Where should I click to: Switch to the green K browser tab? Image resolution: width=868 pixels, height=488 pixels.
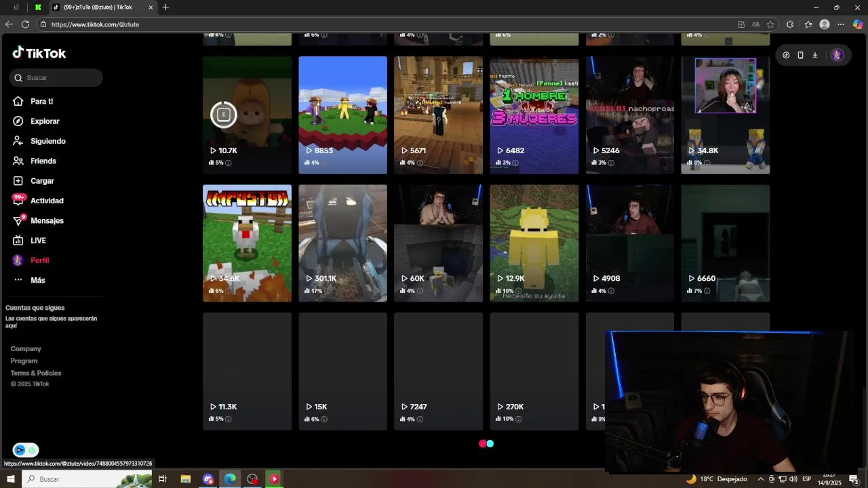[x=38, y=7]
